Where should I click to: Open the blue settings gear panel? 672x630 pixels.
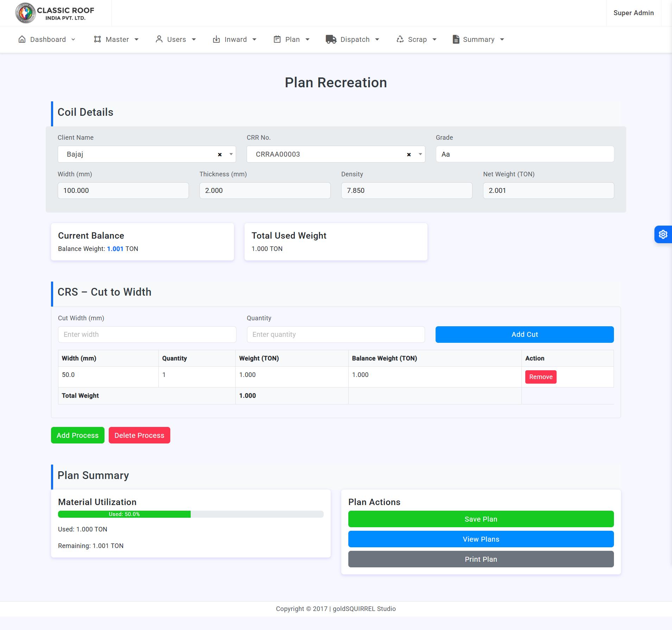tap(663, 234)
